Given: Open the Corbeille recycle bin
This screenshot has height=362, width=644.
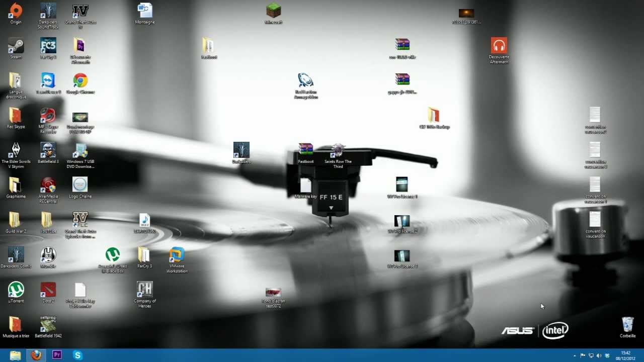Looking at the screenshot, I should 628,324.
